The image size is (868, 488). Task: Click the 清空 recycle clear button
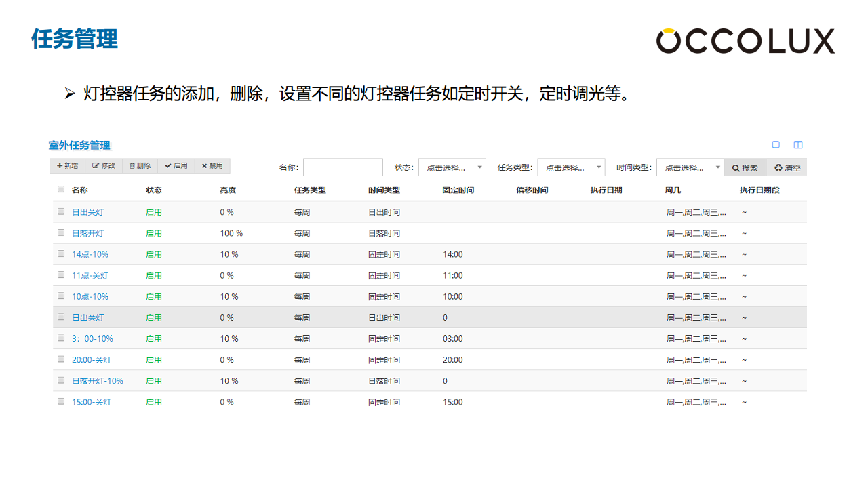point(787,167)
